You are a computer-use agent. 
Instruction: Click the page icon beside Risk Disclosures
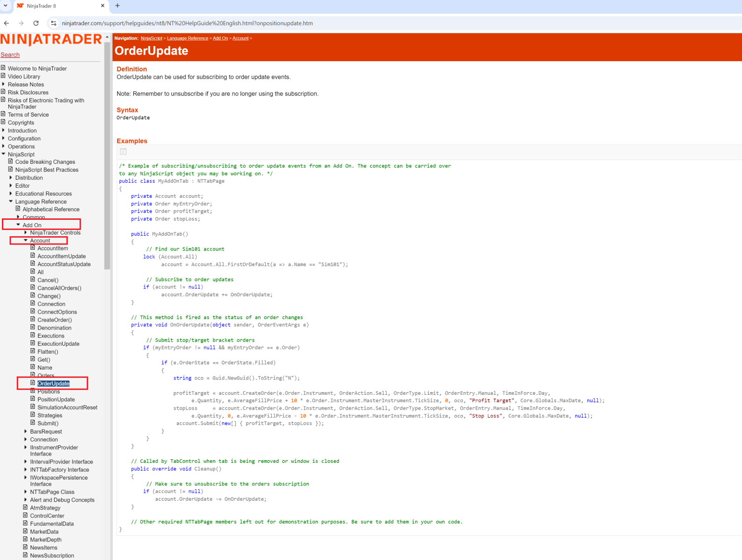click(3, 92)
